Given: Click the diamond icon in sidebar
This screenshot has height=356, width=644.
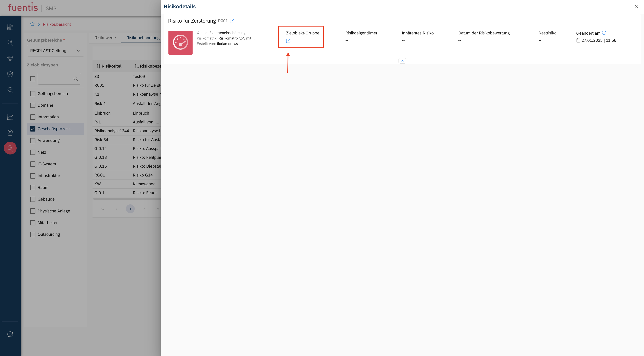Looking at the screenshot, I should click(10, 58).
